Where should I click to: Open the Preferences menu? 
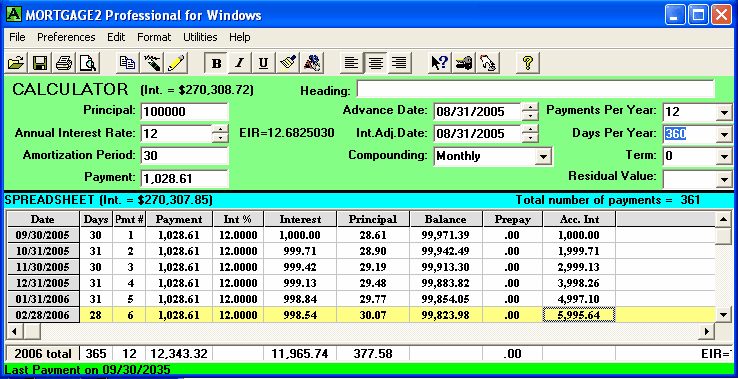66,37
